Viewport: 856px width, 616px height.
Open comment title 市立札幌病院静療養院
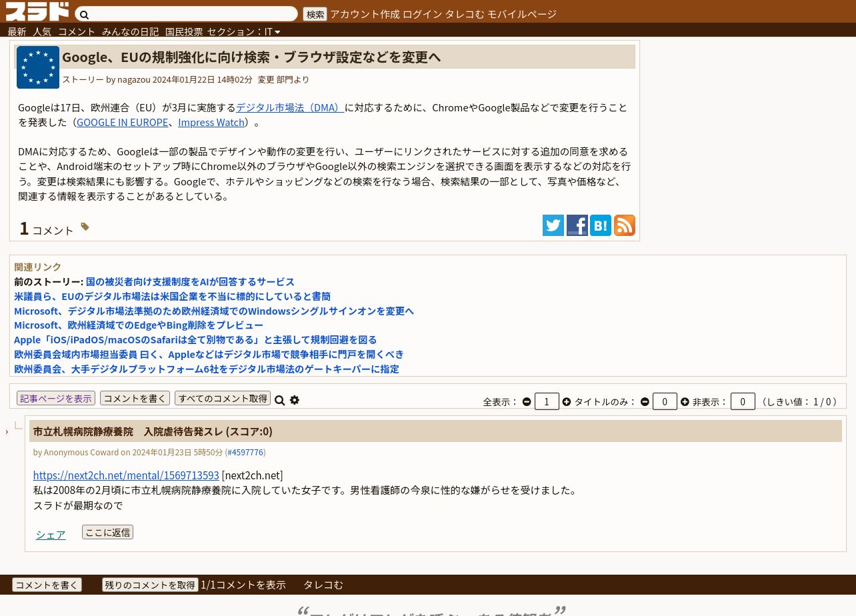[153, 431]
